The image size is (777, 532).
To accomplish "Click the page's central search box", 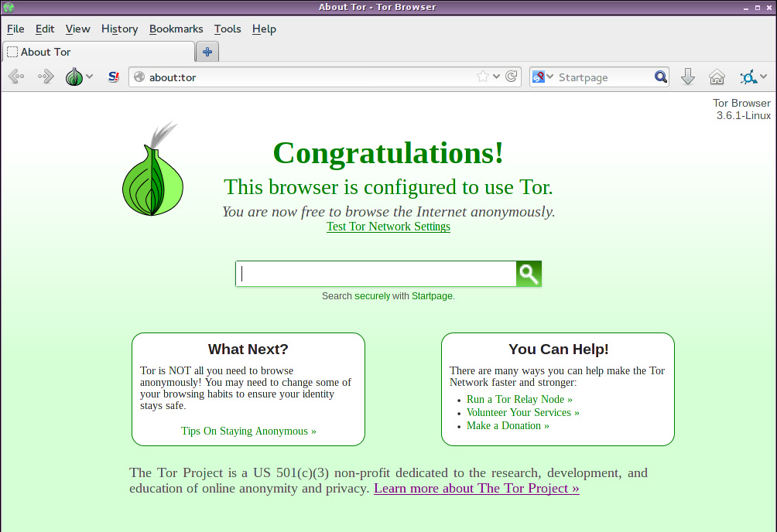I will [x=375, y=274].
